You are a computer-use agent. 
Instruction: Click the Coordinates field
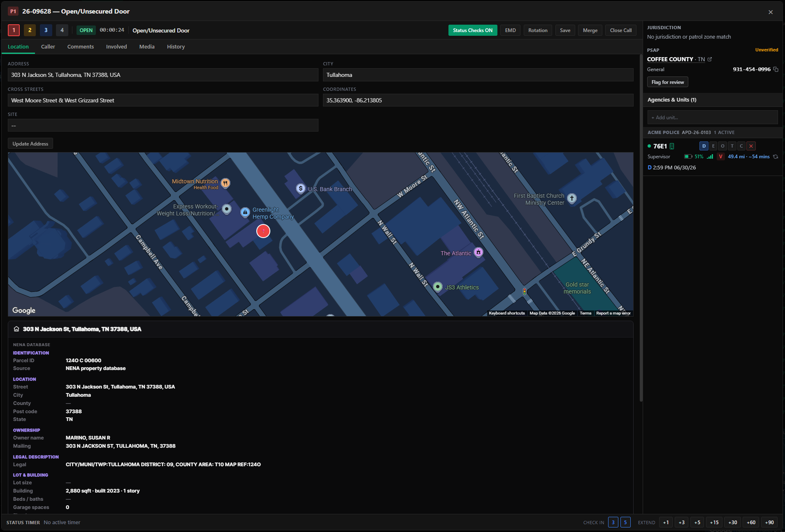click(x=478, y=100)
